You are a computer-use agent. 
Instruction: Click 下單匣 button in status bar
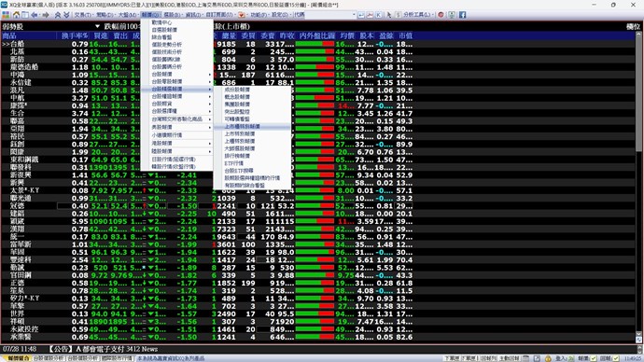point(452,358)
